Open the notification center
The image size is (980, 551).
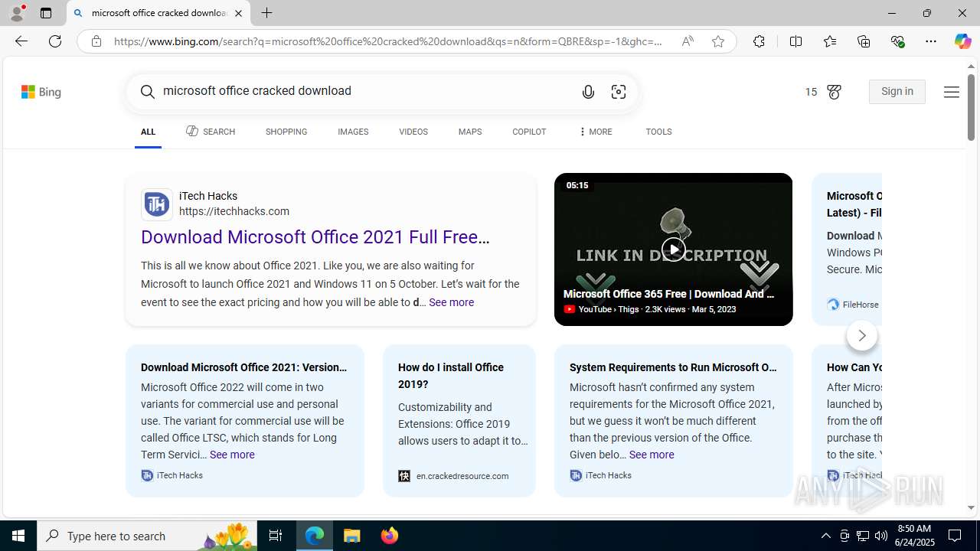[955, 536]
